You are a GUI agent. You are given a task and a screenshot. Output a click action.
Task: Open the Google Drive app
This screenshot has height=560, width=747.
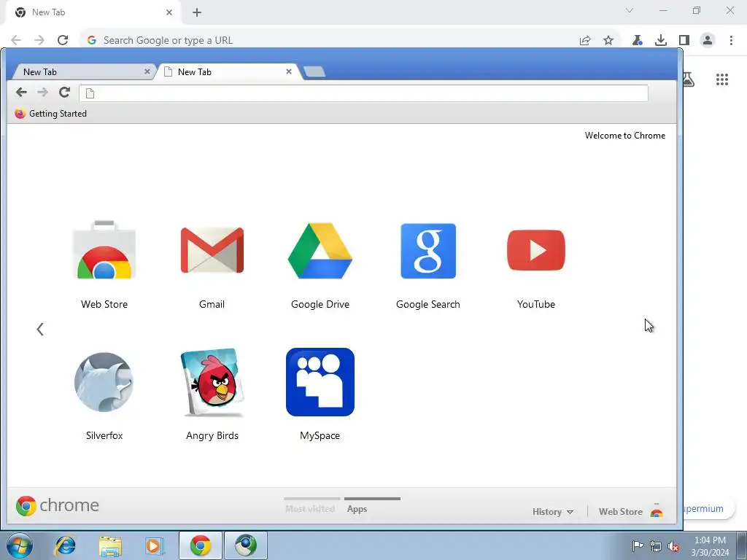[320, 251]
